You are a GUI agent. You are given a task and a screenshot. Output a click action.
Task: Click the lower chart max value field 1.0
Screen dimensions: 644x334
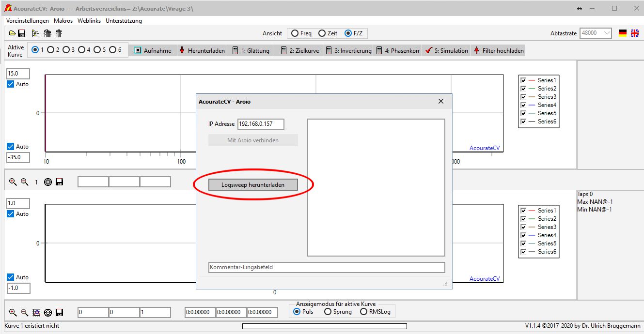tap(18, 203)
